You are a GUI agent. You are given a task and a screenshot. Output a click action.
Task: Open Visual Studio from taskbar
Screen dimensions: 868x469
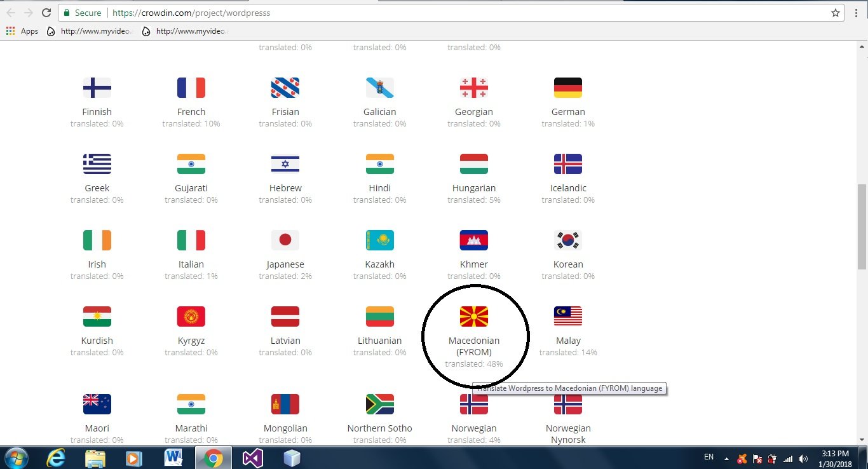[x=252, y=458]
